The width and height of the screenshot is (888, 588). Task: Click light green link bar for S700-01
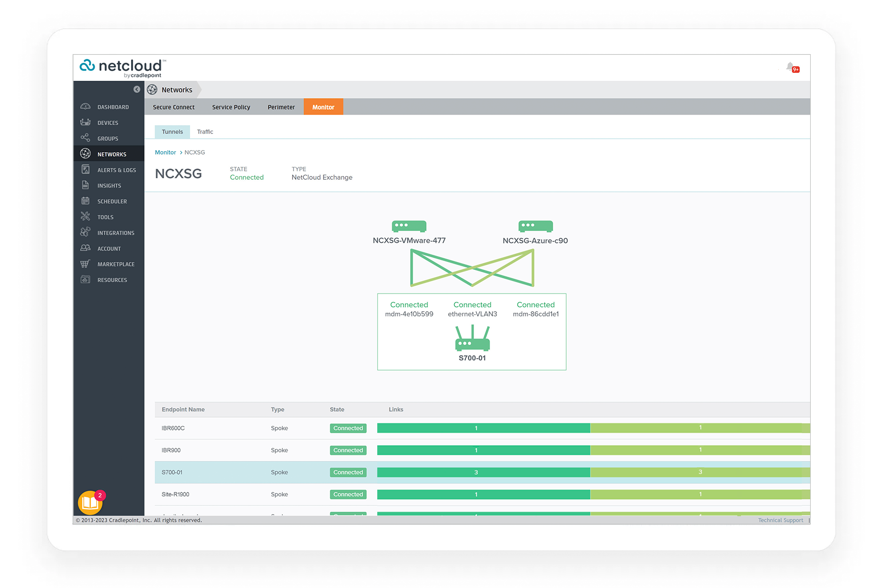coord(700,472)
